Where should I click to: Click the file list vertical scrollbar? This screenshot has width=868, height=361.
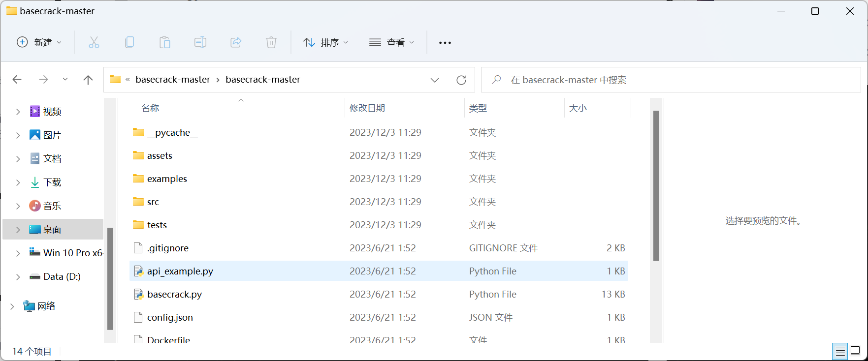tap(656, 186)
